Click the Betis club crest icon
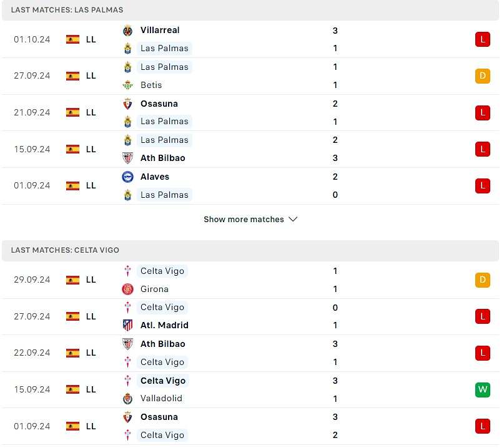 [129, 85]
